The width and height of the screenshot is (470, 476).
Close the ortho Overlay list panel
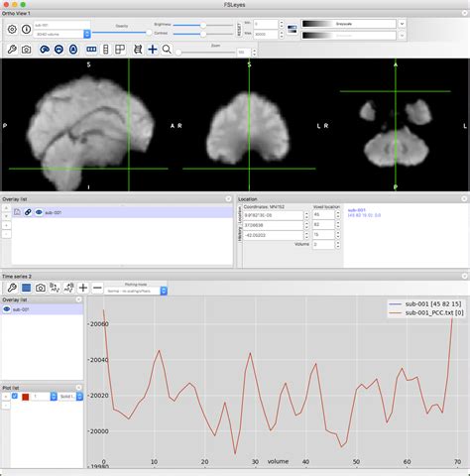(228, 199)
